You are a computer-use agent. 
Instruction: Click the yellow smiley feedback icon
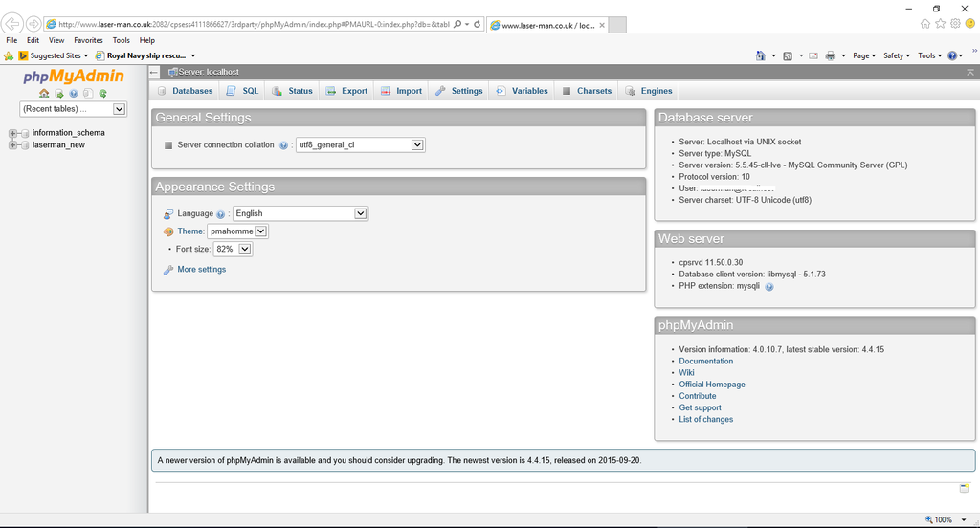970,24
